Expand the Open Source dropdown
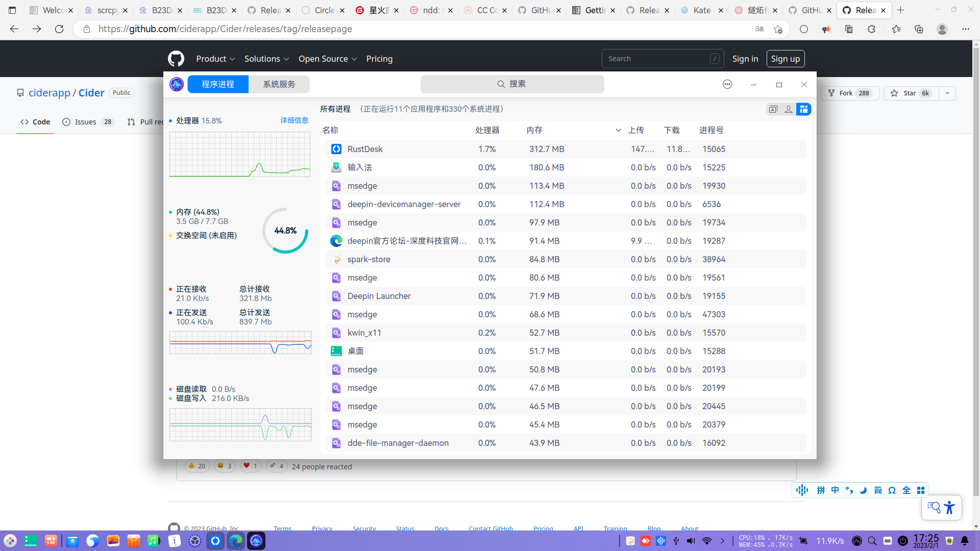The width and height of the screenshot is (980, 551). (x=327, y=59)
